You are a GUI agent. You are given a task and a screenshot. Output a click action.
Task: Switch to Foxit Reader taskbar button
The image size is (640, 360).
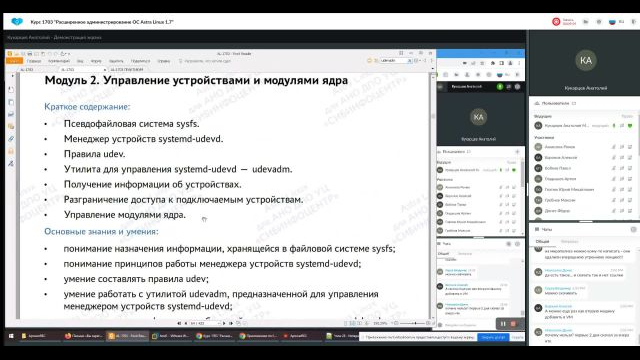click(x=127, y=336)
